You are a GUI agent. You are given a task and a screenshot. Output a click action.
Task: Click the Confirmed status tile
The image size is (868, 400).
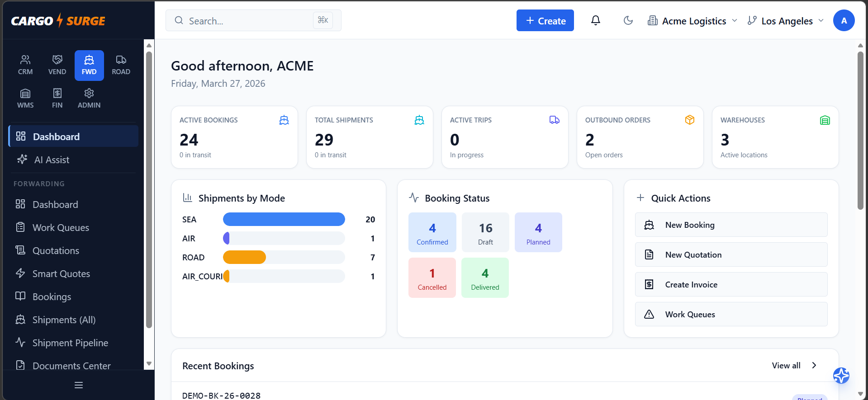click(x=432, y=232)
